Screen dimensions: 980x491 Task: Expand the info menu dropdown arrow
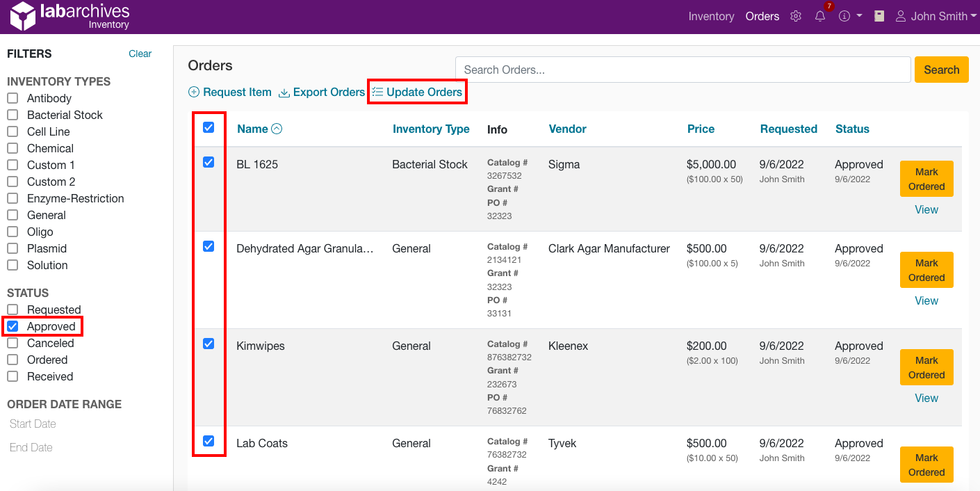coord(858,15)
